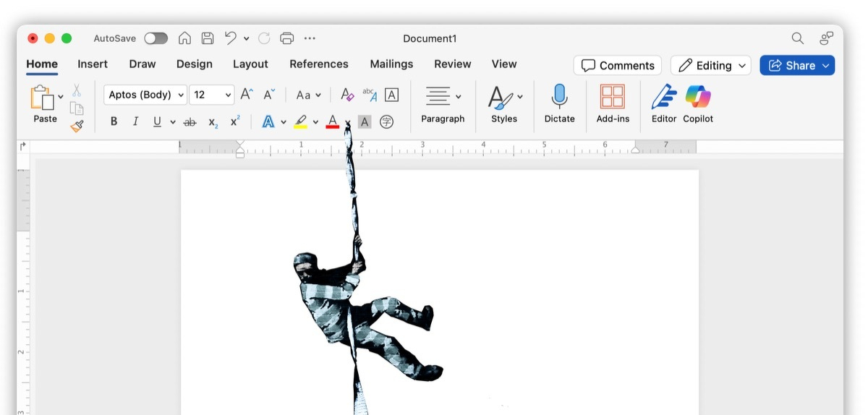The width and height of the screenshot is (868, 415).
Task: Open the font size 12 dropdown
Action: point(212,95)
